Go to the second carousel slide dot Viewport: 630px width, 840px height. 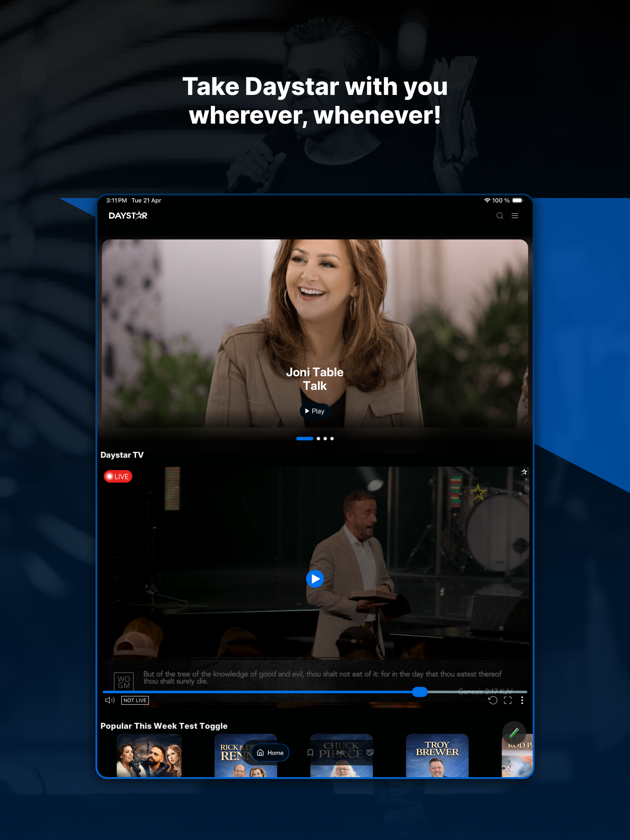pyautogui.click(x=318, y=439)
